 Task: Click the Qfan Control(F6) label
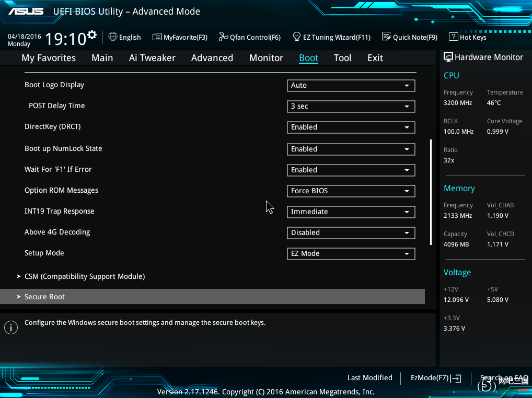pyautogui.click(x=255, y=37)
